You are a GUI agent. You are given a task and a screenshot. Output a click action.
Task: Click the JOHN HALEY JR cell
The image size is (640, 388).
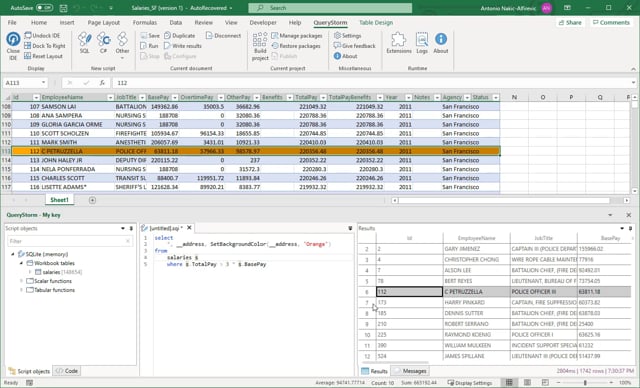[x=78, y=160]
